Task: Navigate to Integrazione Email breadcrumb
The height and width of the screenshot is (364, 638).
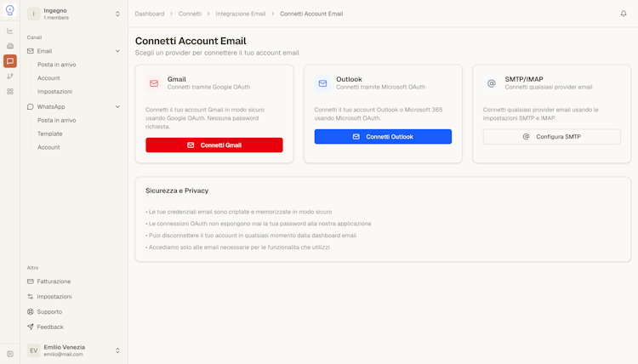Action: pos(241,14)
